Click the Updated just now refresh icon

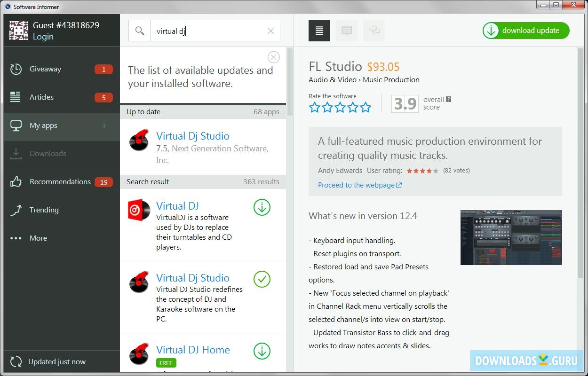click(x=16, y=362)
